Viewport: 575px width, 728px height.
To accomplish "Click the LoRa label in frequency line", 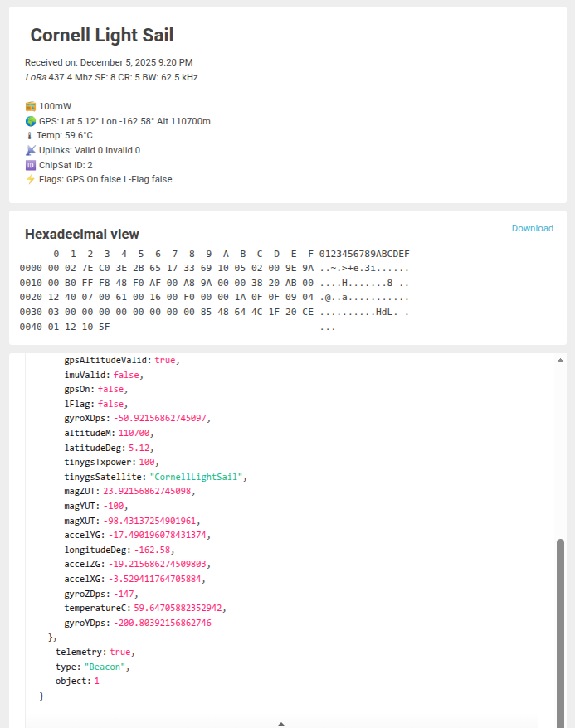I will point(36,77).
